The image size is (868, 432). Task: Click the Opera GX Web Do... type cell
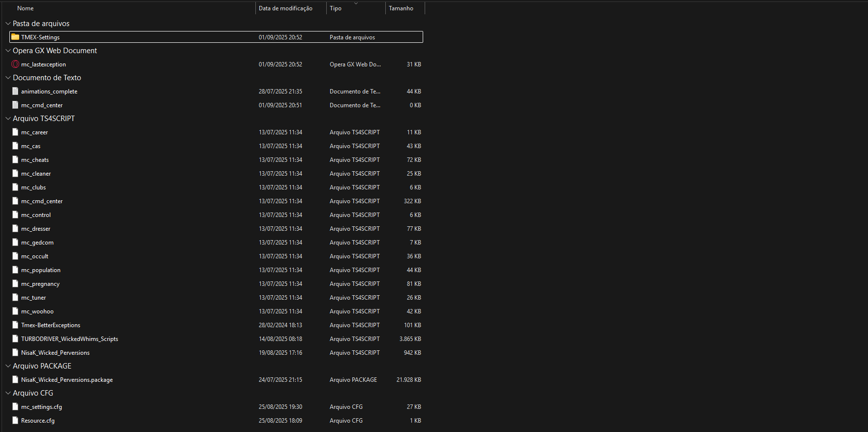point(355,64)
